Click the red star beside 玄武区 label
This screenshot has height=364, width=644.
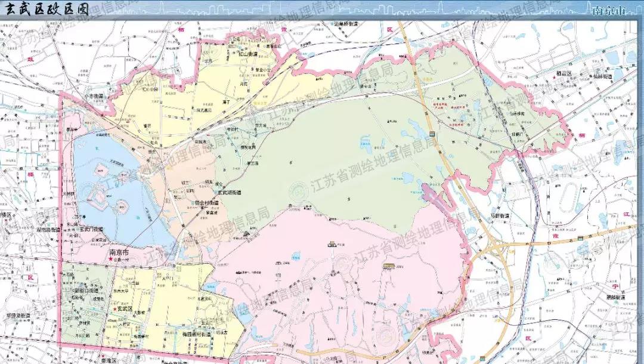114,310
